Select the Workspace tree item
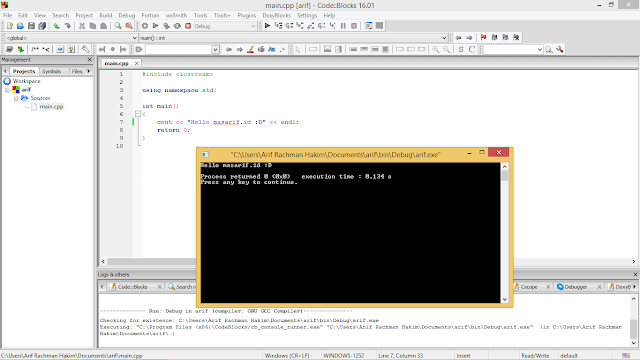Viewport: 640px width, 360px height. [x=27, y=81]
